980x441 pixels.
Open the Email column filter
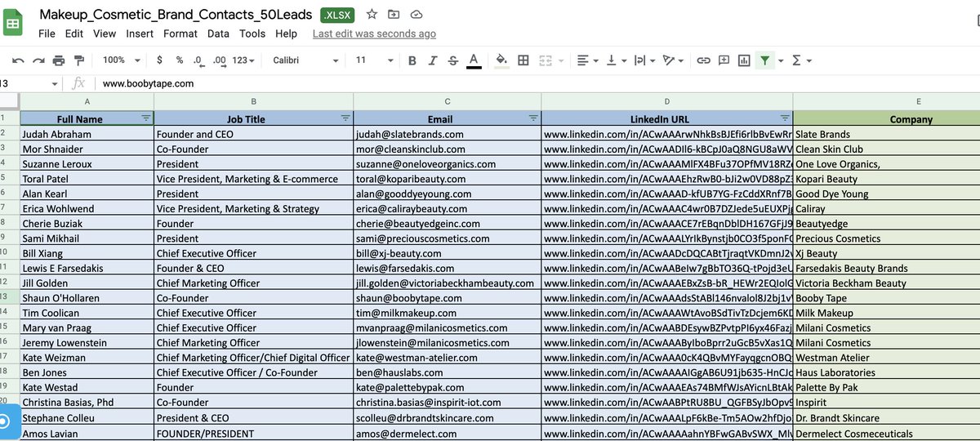coord(533,118)
